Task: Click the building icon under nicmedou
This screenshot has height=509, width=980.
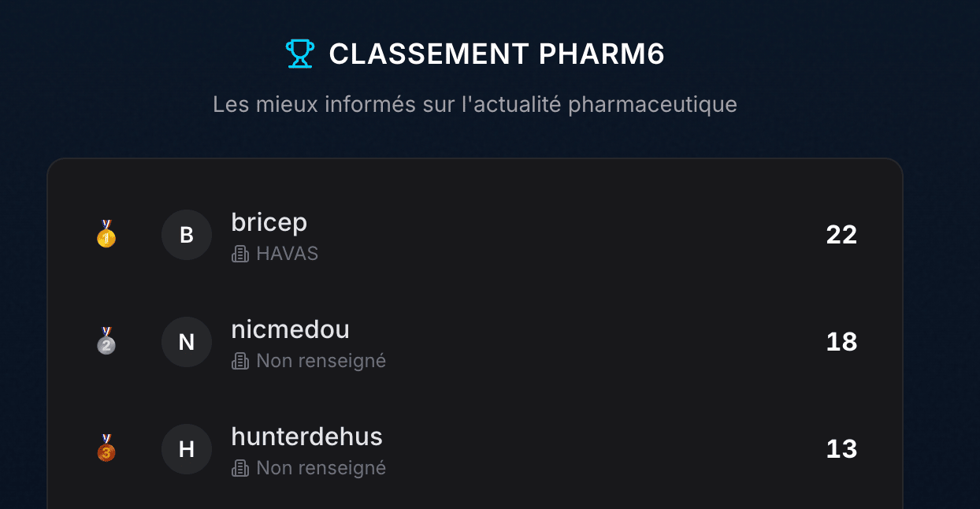Action: coord(240,361)
